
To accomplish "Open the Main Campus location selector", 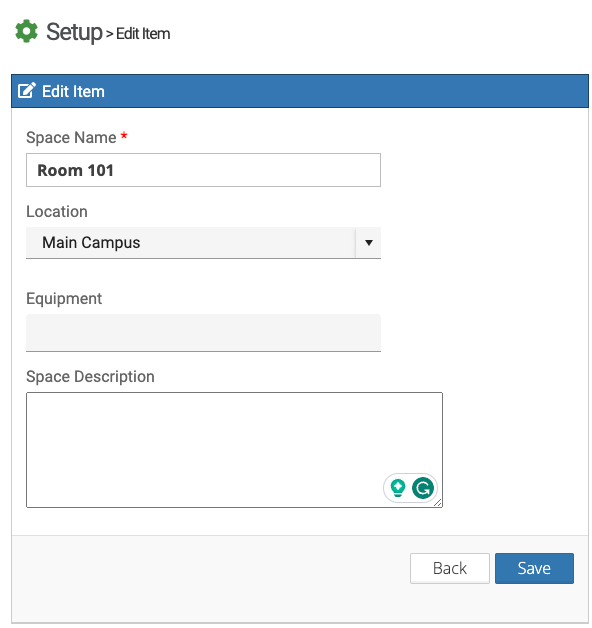I will [203, 243].
